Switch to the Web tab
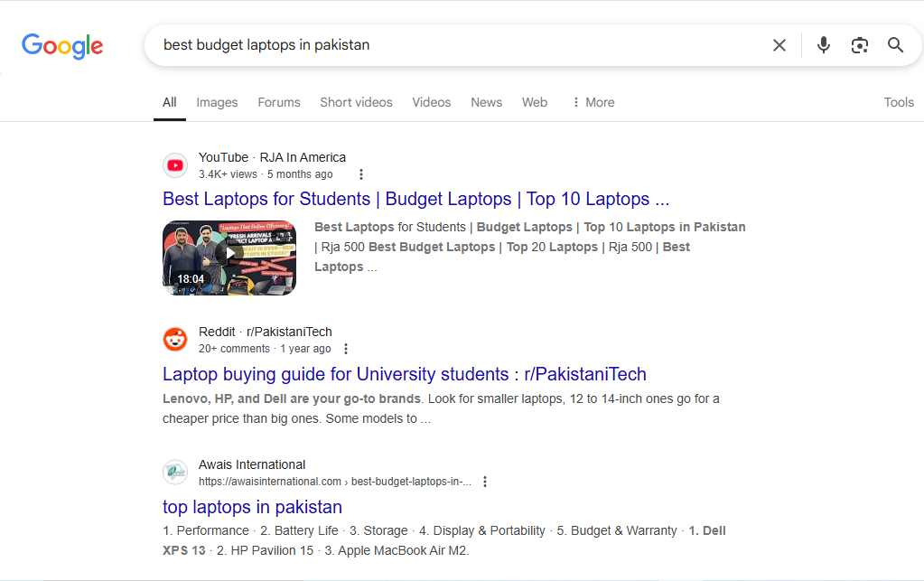 coord(535,102)
